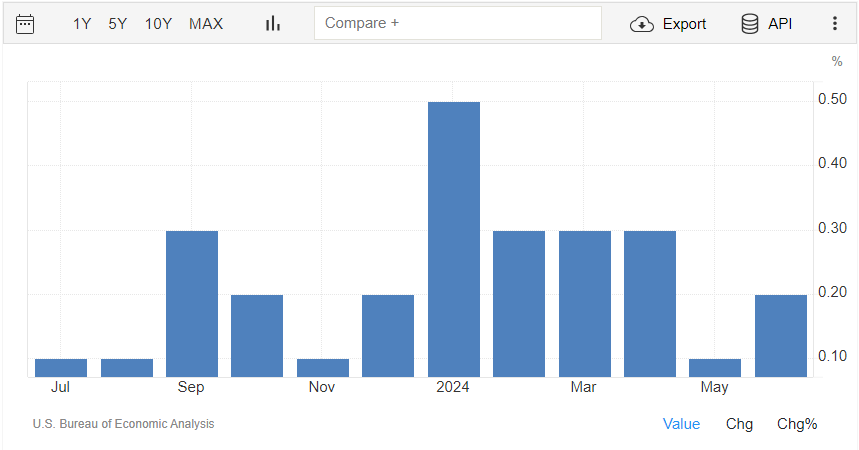Click the last bar after May

tap(780, 336)
